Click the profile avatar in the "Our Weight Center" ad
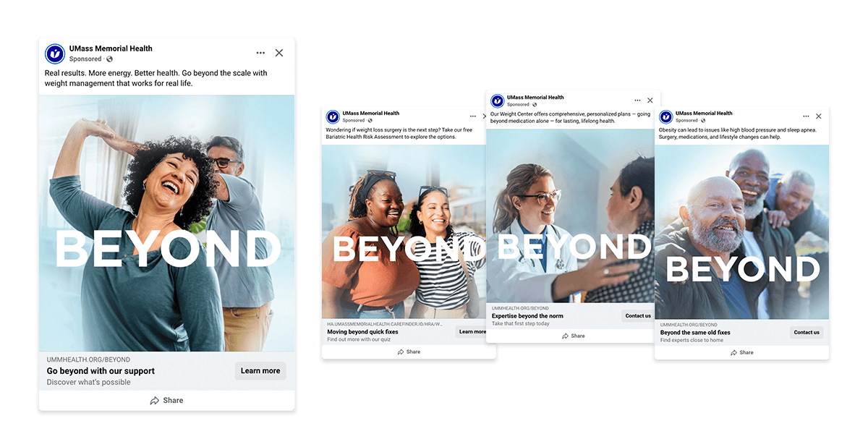Image resolution: width=868 pixels, height=434 pixels. pyautogui.click(x=497, y=101)
